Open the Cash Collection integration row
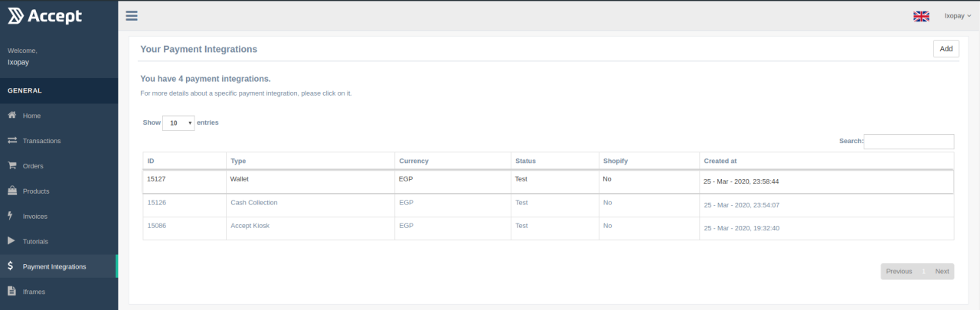980x310 pixels. (x=254, y=203)
